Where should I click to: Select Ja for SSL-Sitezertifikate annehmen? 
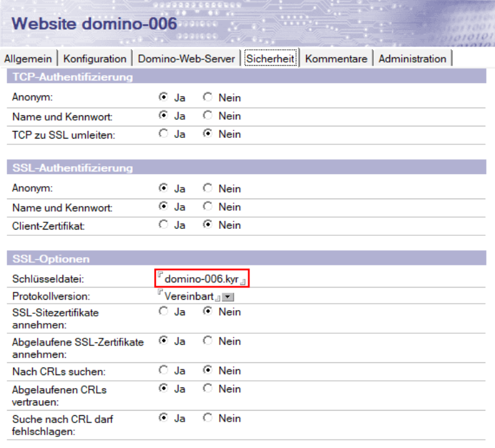[x=163, y=311]
